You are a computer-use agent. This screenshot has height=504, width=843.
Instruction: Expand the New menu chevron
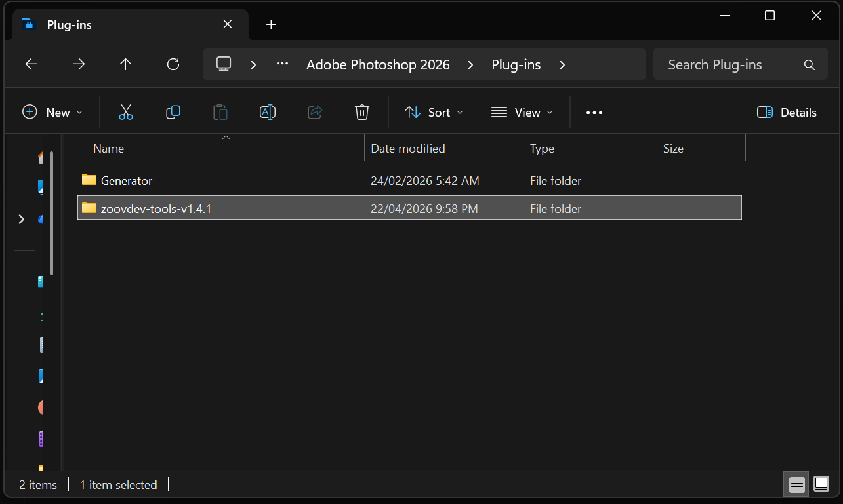(x=80, y=112)
